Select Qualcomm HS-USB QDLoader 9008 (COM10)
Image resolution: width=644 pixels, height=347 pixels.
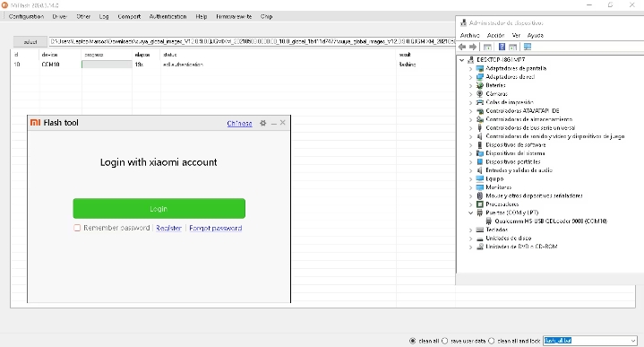click(x=551, y=221)
